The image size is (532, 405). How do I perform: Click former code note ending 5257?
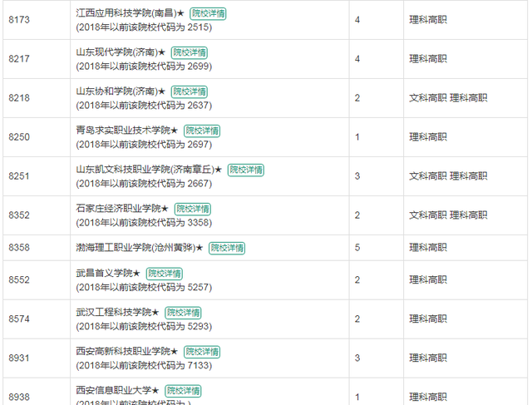point(144,287)
